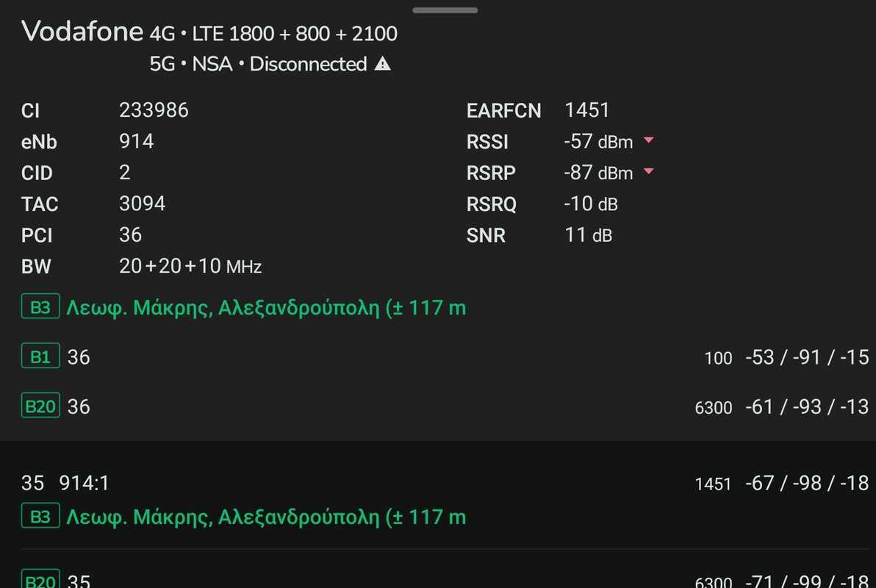Tap the BW value 20+20+10 MHz
The height and width of the screenshot is (588, 876).
tap(190, 266)
